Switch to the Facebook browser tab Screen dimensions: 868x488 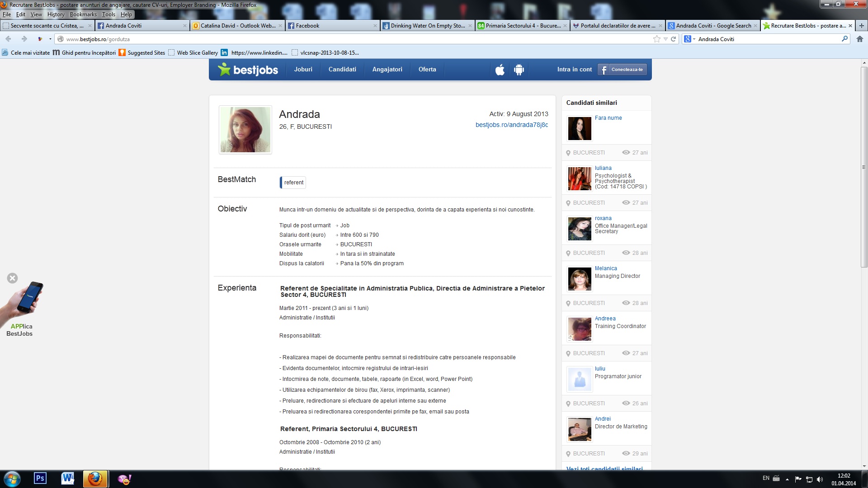(x=307, y=26)
